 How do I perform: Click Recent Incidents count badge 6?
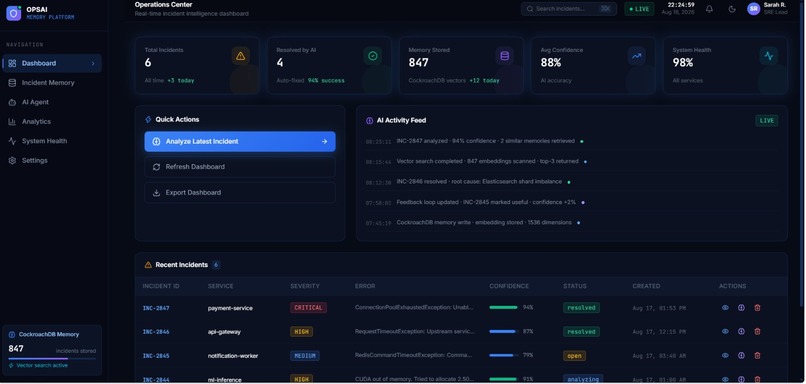216,265
